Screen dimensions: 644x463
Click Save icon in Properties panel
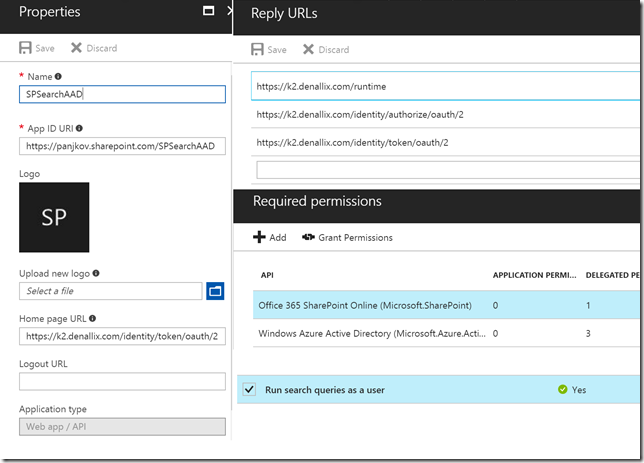[x=25, y=48]
